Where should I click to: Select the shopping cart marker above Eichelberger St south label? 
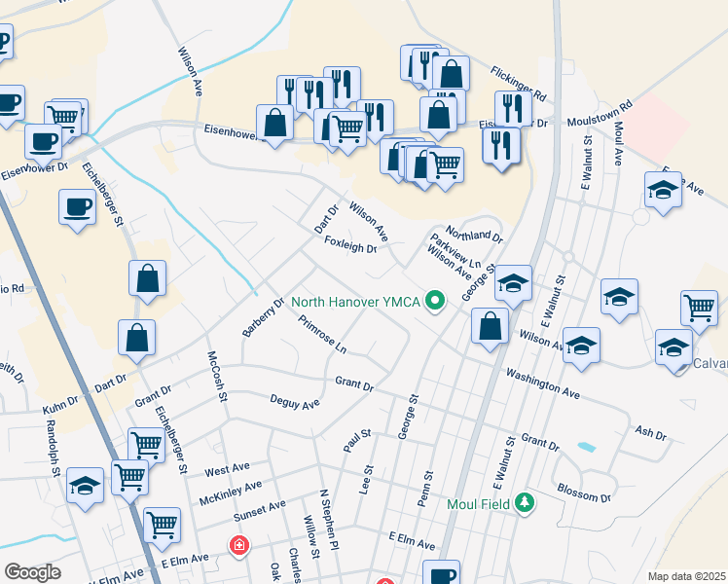tap(147, 444)
